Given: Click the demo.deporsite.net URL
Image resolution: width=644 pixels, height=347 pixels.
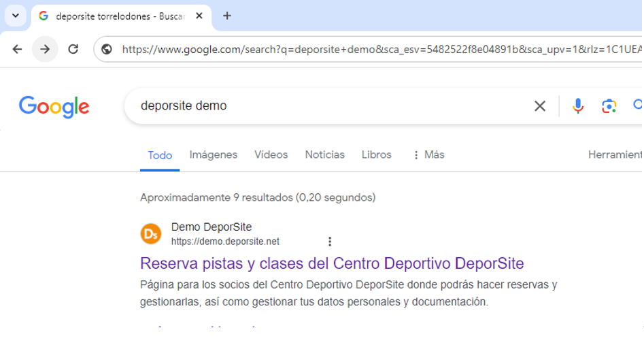Looking at the screenshot, I should pos(225,242).
